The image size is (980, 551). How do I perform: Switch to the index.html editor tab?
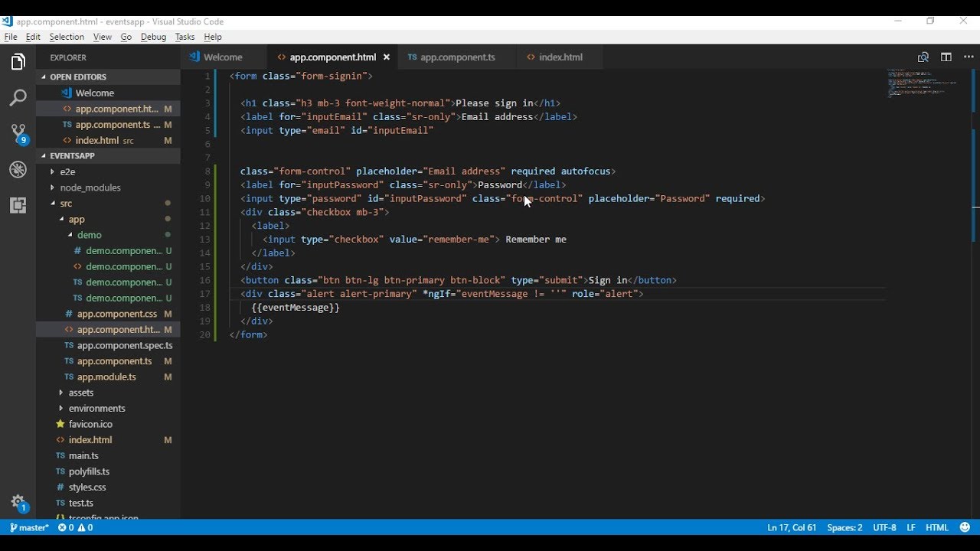[x=560, y=57]
